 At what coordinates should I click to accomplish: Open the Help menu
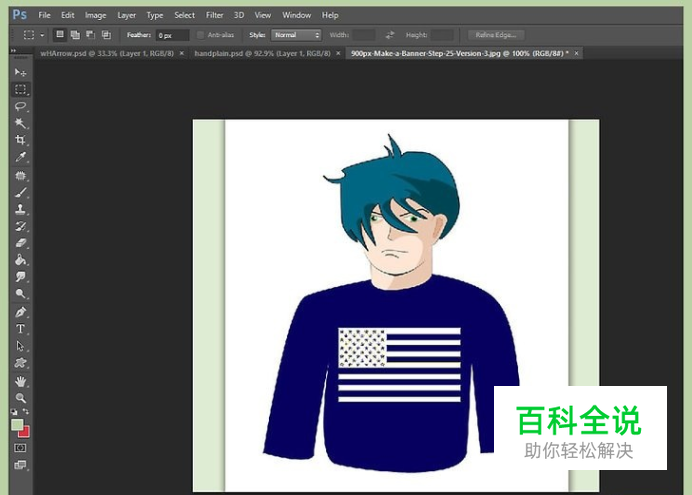(330, 15)
